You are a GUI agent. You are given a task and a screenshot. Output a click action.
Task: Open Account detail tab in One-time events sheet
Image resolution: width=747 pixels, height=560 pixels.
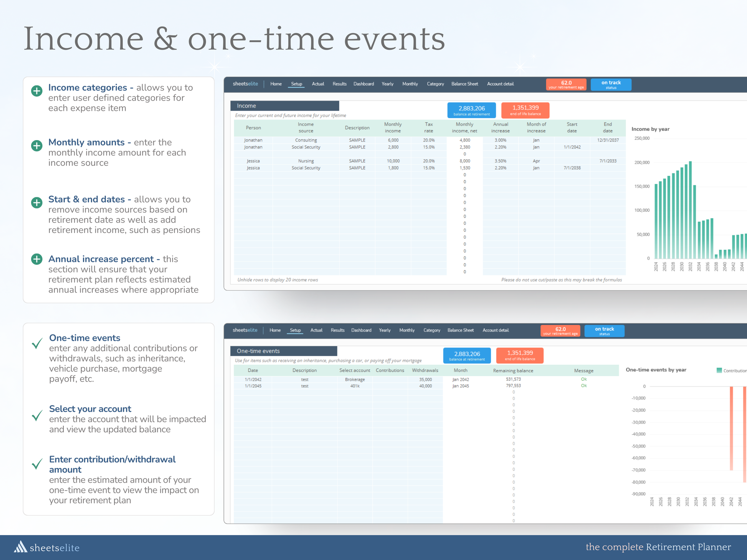coord(496,330)
